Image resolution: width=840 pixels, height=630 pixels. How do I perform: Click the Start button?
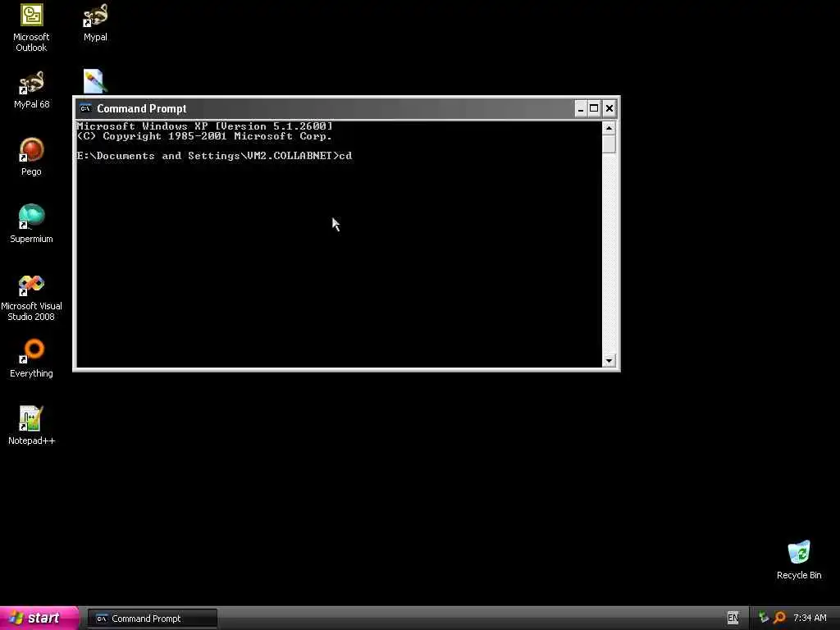point(39,619)
